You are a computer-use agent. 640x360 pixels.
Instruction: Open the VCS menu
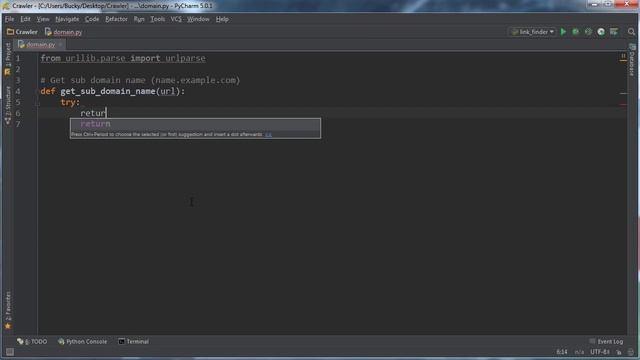tap(176, 19)
